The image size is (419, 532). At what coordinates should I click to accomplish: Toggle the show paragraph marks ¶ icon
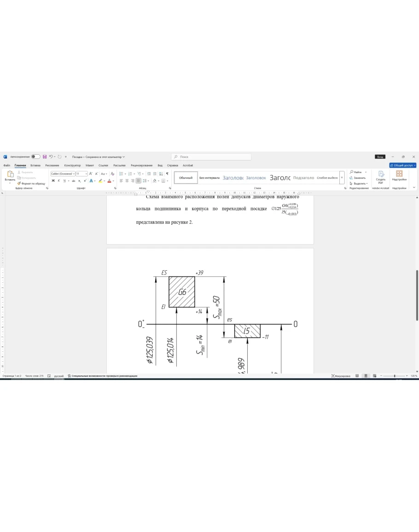pos(167,174)
